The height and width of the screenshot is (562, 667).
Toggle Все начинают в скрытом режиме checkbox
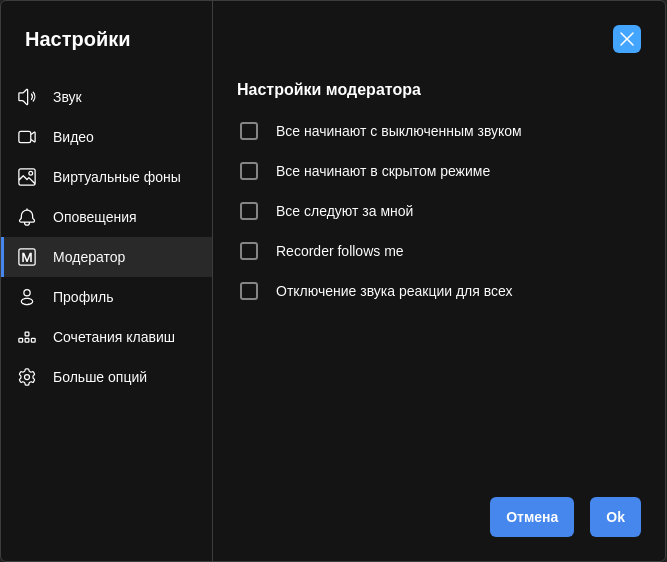tap(249, 171)
